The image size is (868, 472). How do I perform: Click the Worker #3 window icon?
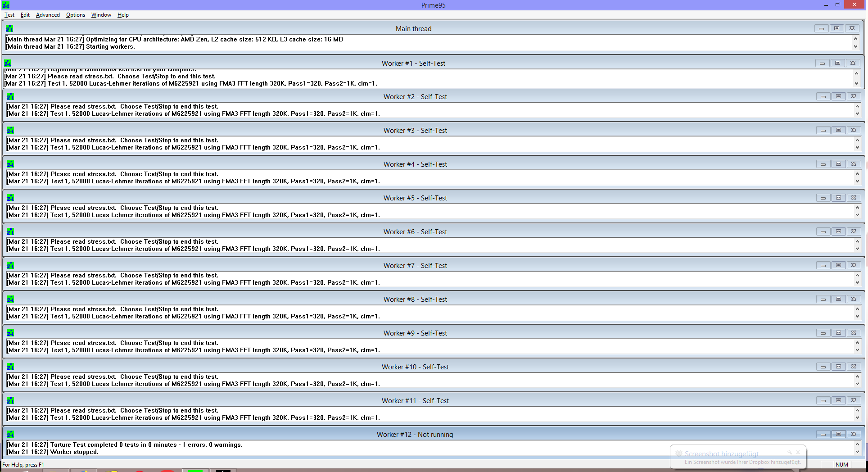[10, 130]
